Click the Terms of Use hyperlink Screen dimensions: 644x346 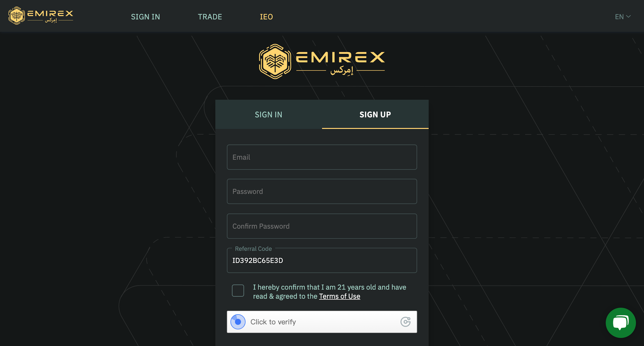click(x=340, y=296)
